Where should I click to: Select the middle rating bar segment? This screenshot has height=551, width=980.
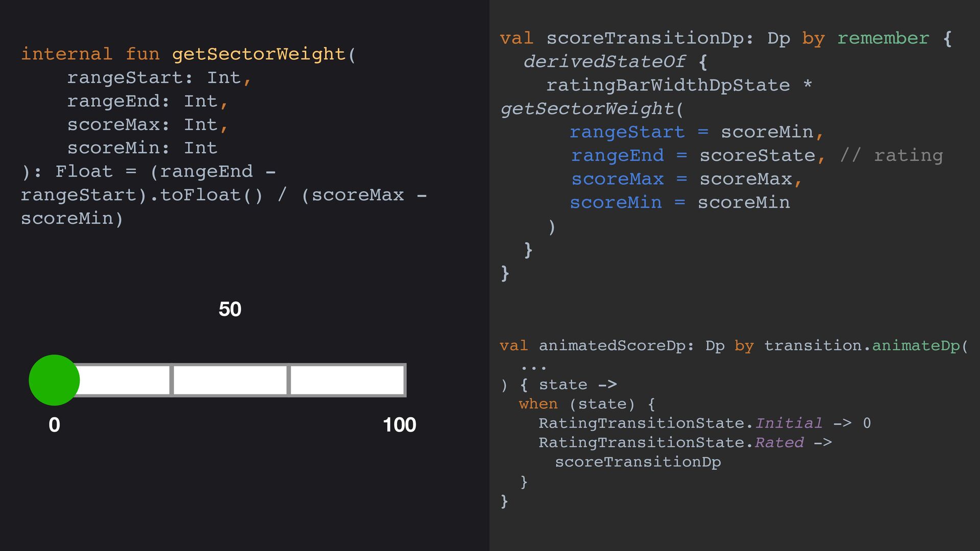(230, 380)
